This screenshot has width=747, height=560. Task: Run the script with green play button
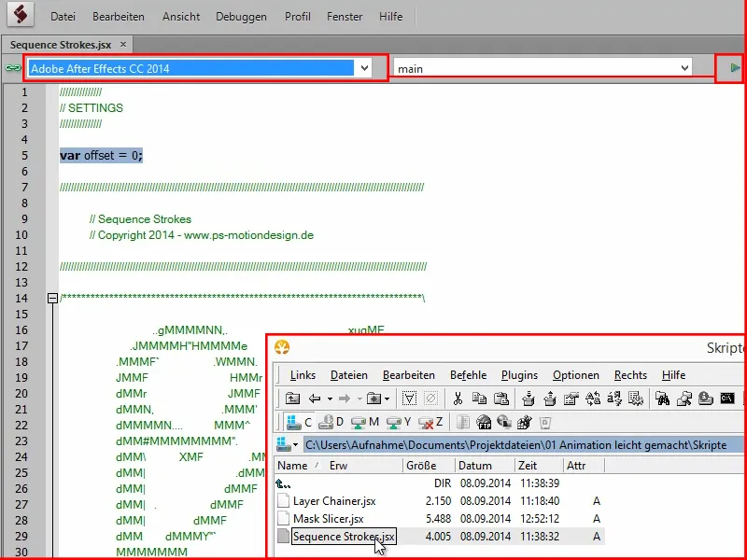click(735, 68)
